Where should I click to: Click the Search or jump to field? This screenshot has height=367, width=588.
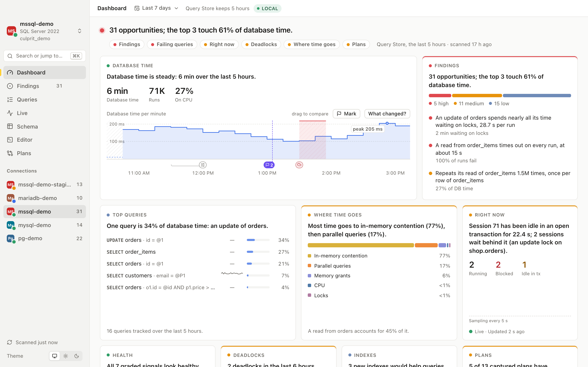click(44, 56)
